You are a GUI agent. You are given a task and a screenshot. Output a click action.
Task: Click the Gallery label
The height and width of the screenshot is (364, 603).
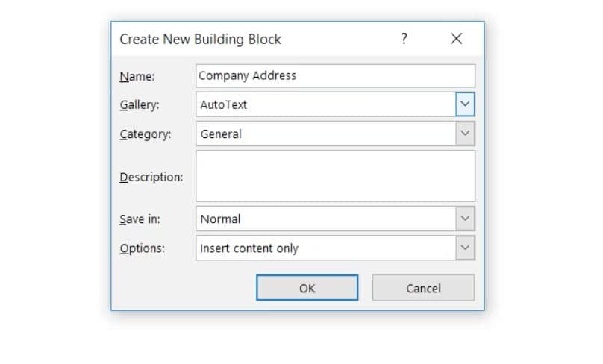click(x=140, y=104)
